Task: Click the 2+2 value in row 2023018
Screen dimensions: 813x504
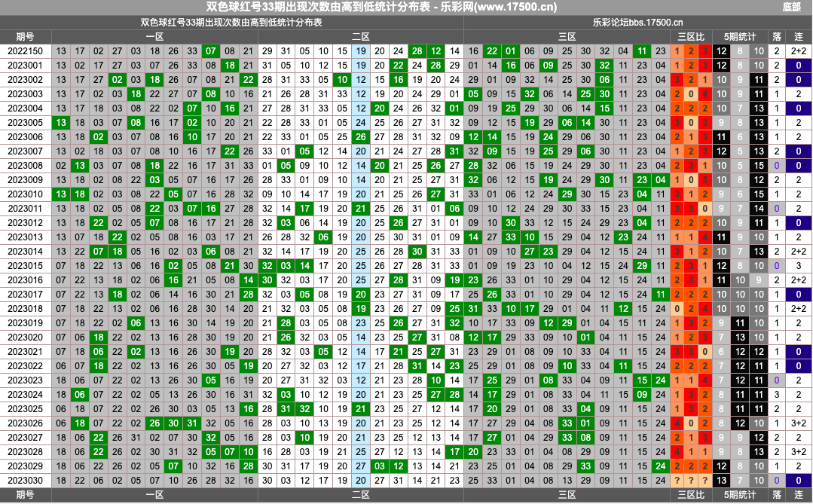Action: pyautogui.click(x=799, y=309)
